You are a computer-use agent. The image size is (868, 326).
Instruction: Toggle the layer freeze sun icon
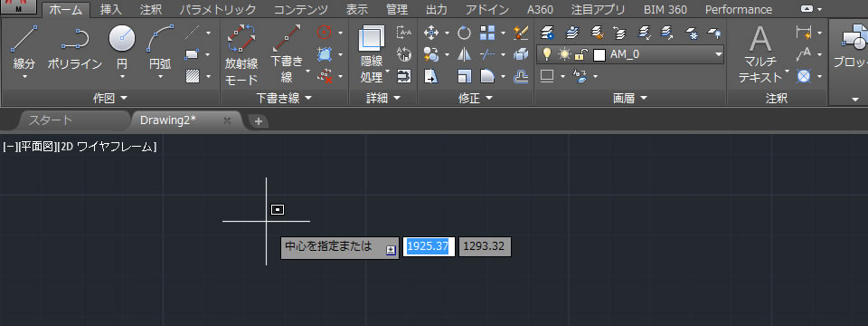(563, 54)
